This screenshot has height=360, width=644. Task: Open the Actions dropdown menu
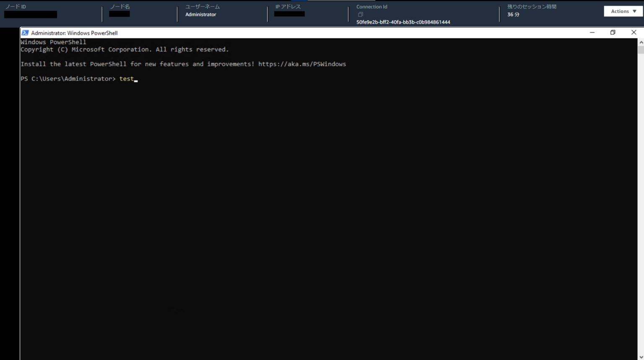pos(622,11)
